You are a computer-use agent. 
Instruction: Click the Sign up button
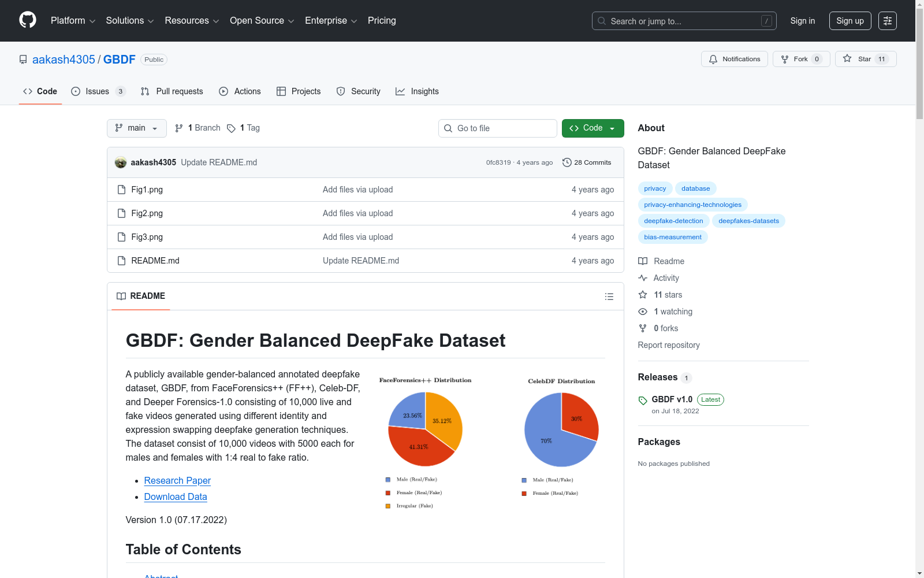(850, 21)
